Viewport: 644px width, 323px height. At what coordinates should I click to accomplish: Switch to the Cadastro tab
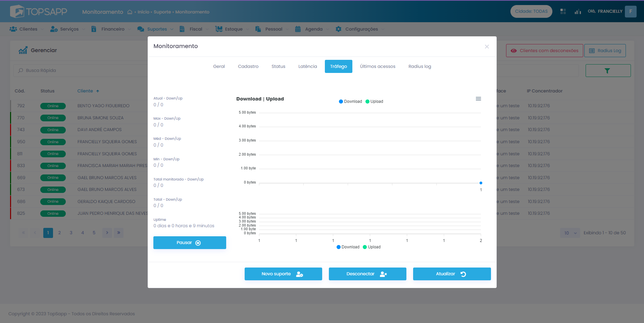(x=248, y=67)
